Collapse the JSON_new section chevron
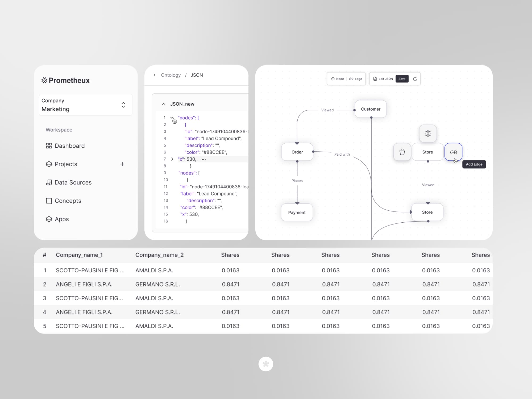Image resolution: width=532 pixels, height=399 pixels. (x=164, y=104)
